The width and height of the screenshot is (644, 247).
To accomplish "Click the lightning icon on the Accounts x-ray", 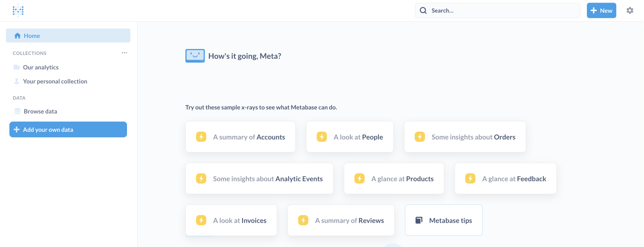I will click(201, 137).
